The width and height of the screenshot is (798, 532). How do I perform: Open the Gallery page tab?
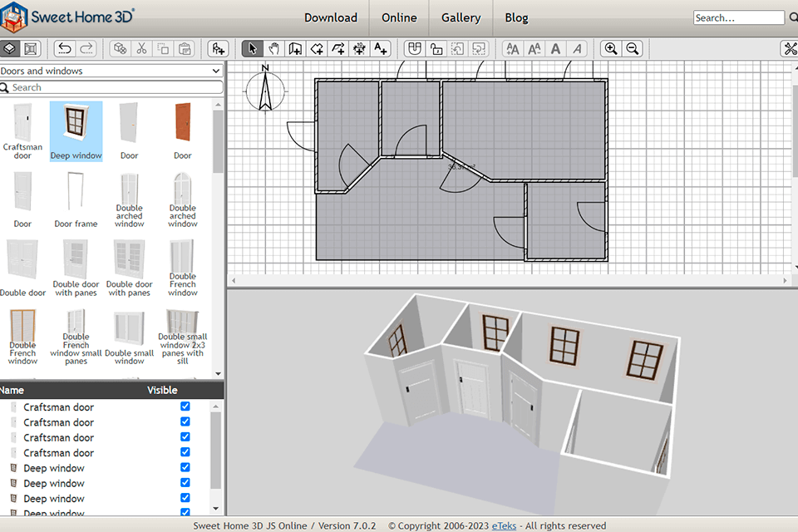click(461, 17)
